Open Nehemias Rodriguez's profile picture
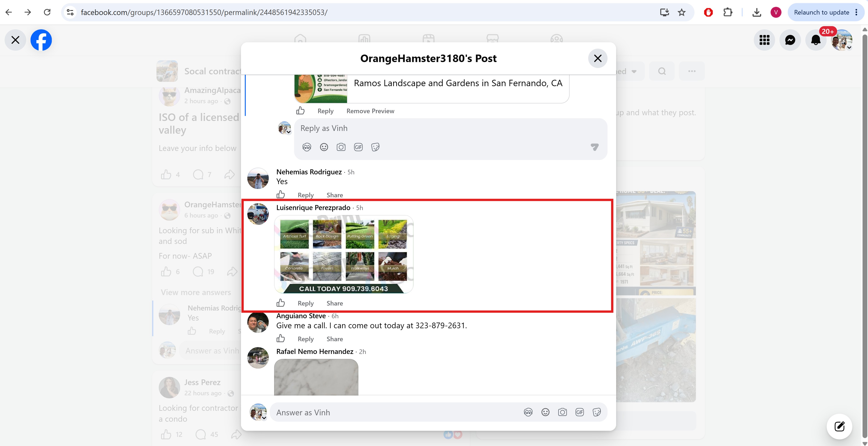This screenshot has height=446, width=868. (258, 178)
